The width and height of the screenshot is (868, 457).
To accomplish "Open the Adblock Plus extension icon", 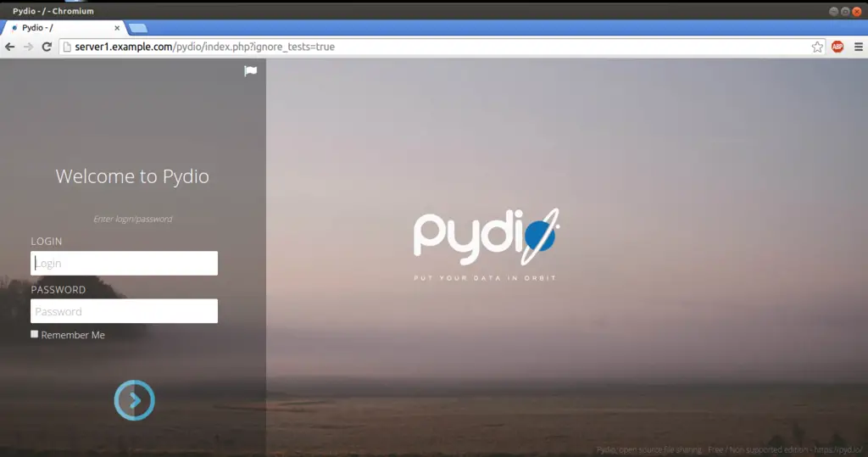I will (x=837, y=47).
